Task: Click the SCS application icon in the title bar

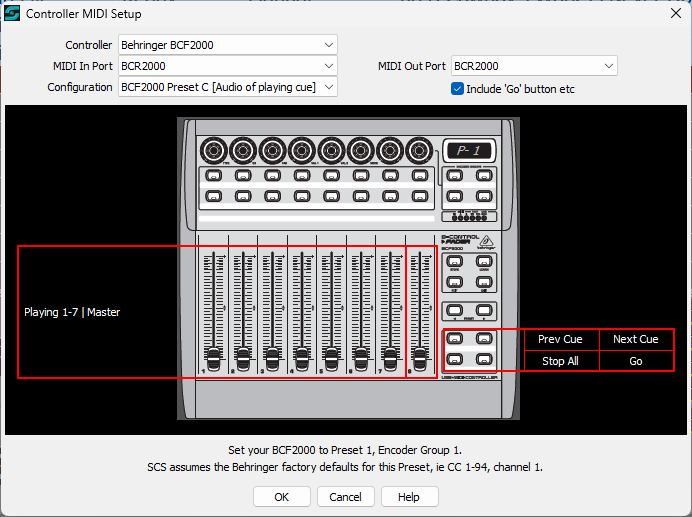Action: point(12,14)
